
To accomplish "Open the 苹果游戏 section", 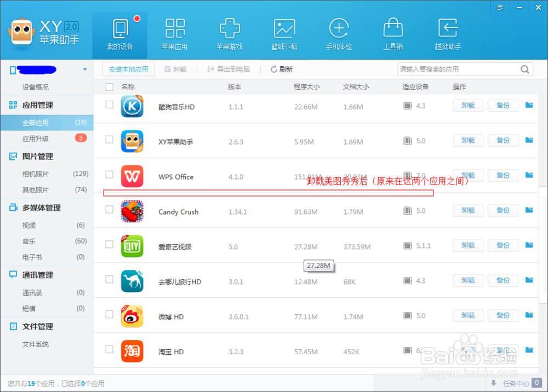I will (x=229, y=35).
